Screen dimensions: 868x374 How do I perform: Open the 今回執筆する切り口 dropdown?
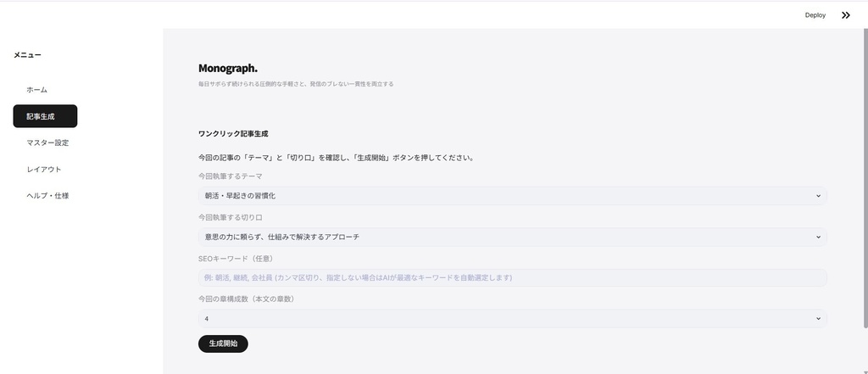513,237
